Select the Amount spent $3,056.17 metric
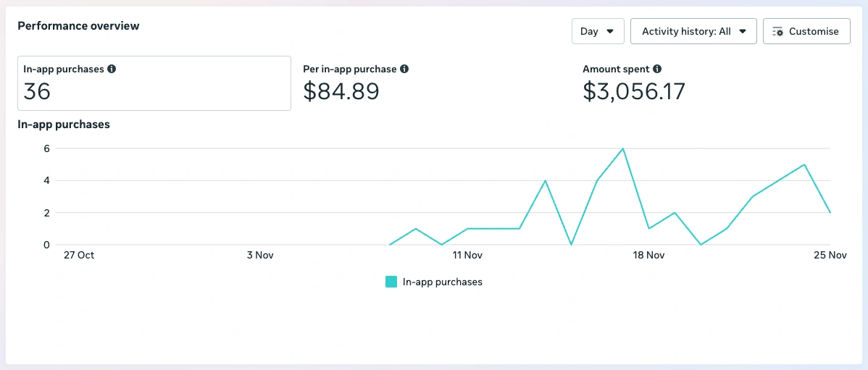 (634, 83)
